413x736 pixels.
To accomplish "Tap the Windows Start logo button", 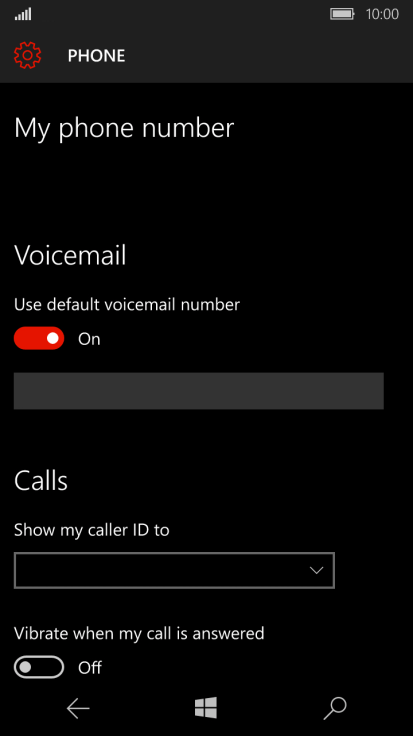I will (206, 707).
